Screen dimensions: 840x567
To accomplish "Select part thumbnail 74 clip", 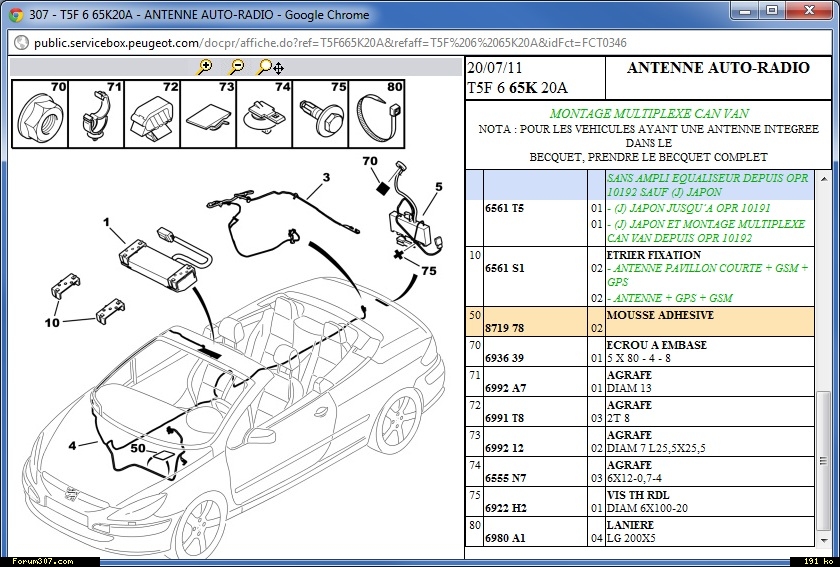I will click(265, 114).
